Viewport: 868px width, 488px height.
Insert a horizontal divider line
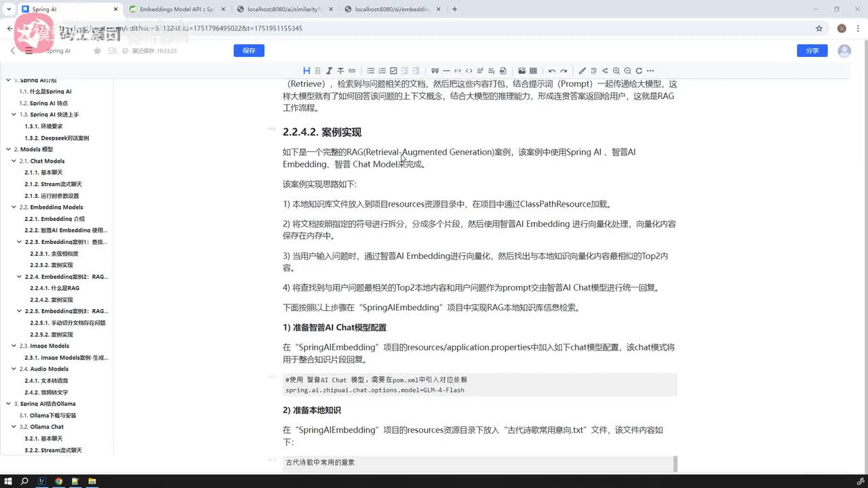point(446,70)
